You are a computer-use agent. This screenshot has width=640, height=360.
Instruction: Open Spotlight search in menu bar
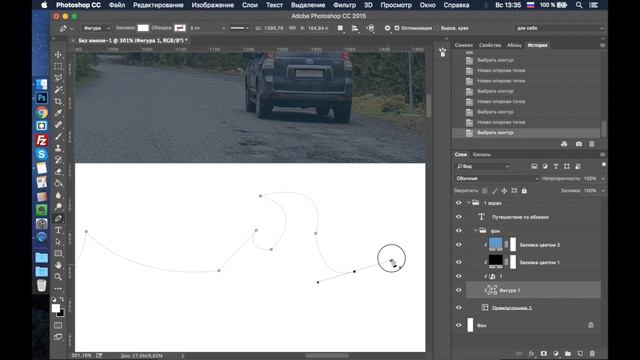(579, 5)
